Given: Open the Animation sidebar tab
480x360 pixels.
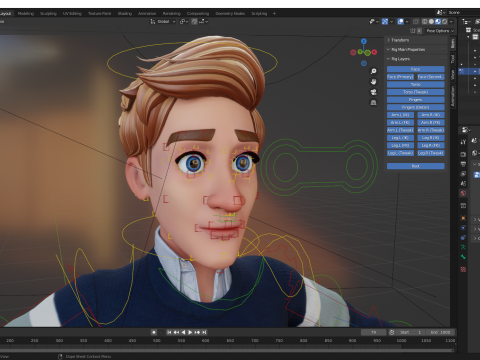Looking at the screenshot, I should (x=453, y=96).
